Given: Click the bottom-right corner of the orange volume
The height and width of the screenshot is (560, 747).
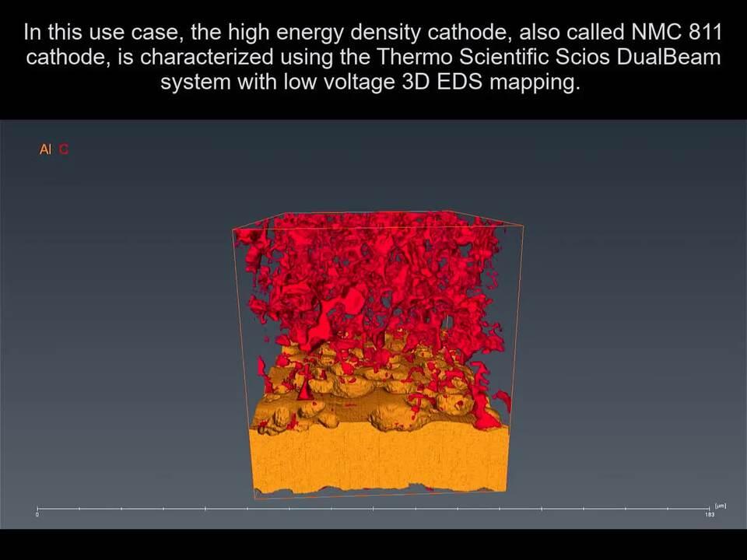Looking at the screenshot, I should tap(506, 490).
